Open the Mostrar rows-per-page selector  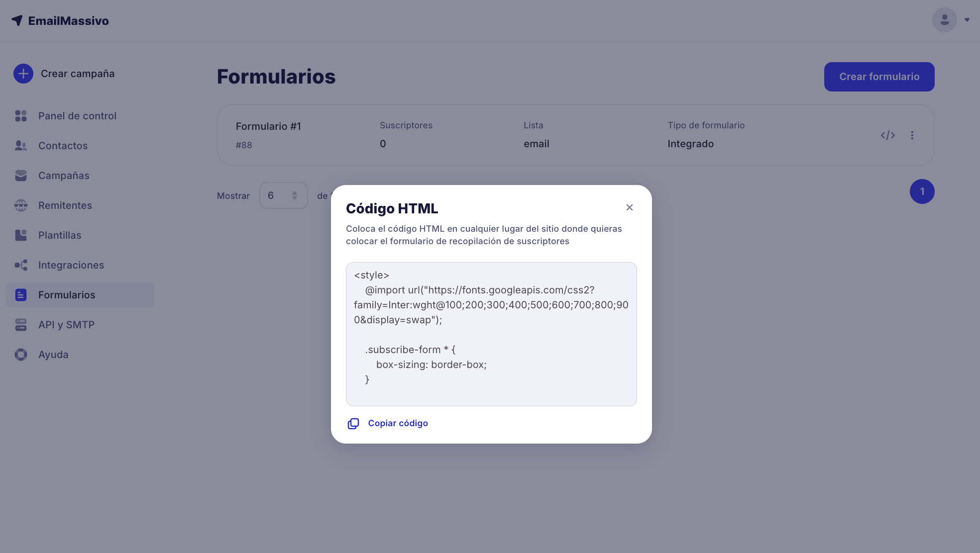283,195
